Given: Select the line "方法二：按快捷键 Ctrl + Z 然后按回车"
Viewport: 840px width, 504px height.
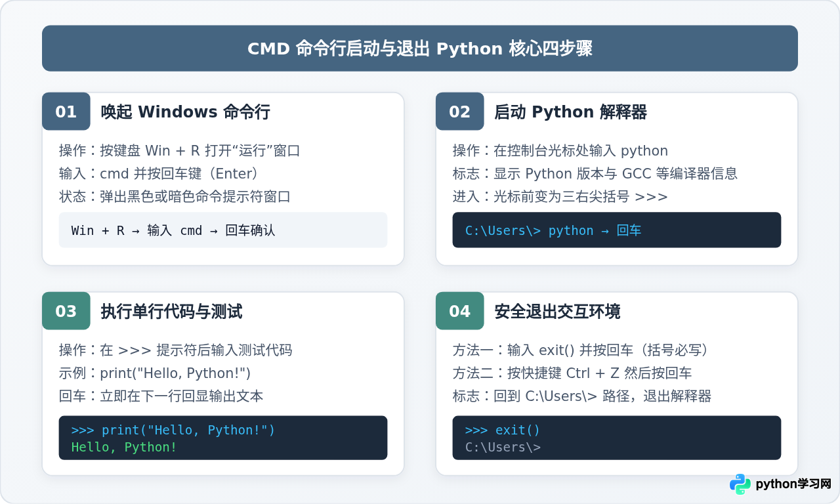Looking at the screenshot, I should tap(572, 373).
